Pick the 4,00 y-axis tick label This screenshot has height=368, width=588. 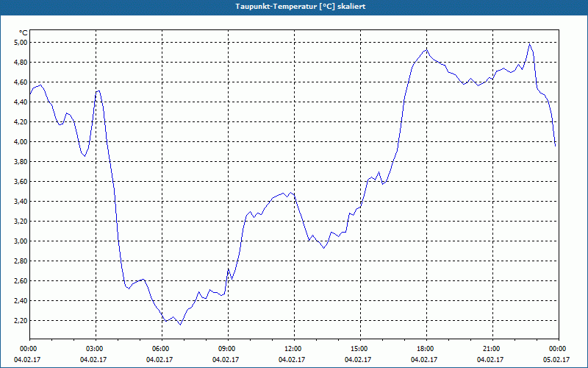21,142
